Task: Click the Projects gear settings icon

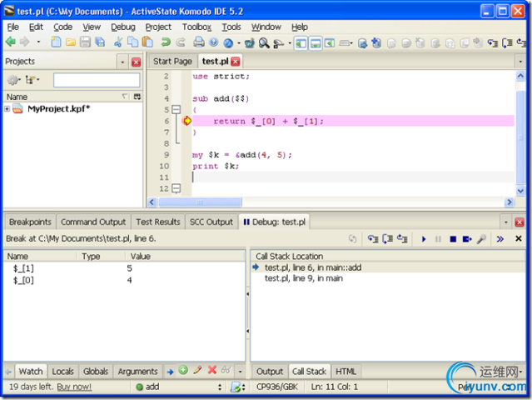Action: point(13,80)
